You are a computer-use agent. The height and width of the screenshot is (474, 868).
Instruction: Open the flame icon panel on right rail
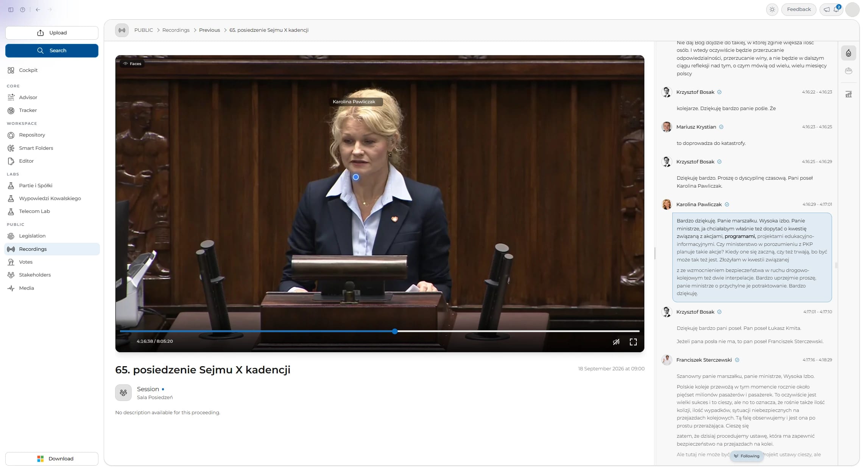849,53
